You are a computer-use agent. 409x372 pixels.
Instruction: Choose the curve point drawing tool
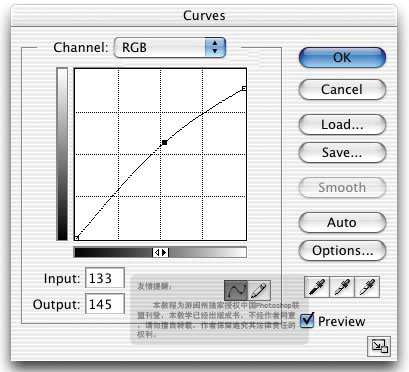pyautogui.click(x=236, y=291)
